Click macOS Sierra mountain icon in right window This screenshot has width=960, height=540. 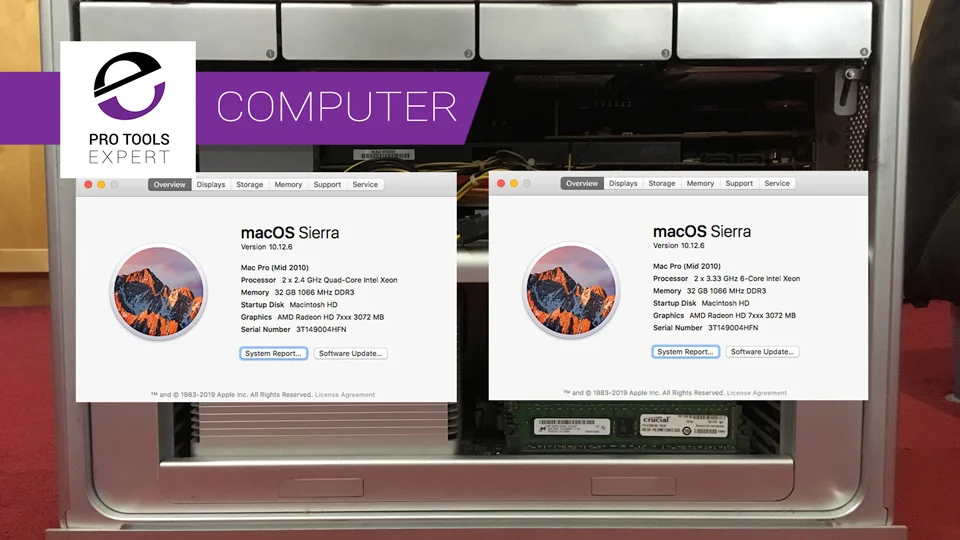(571, 290)
